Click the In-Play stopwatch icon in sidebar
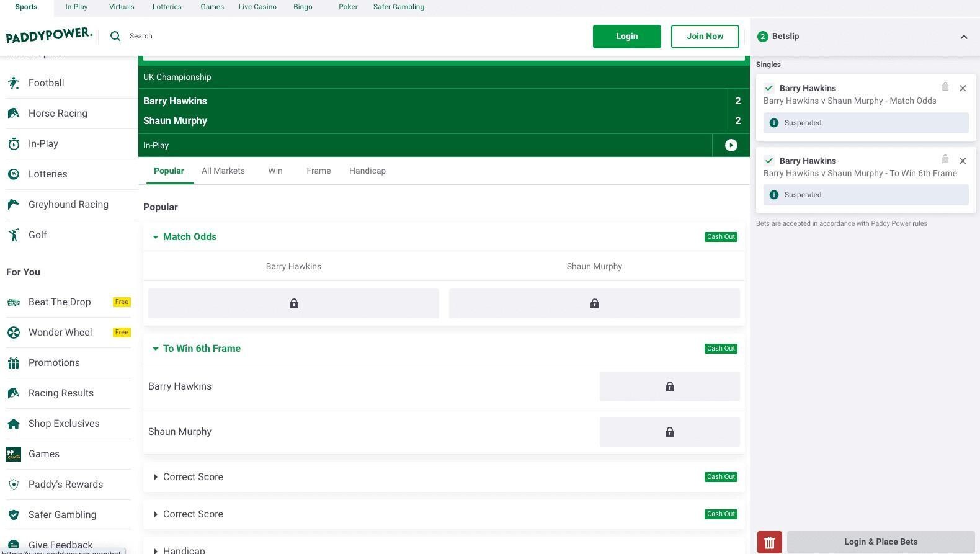 [14, 144]
